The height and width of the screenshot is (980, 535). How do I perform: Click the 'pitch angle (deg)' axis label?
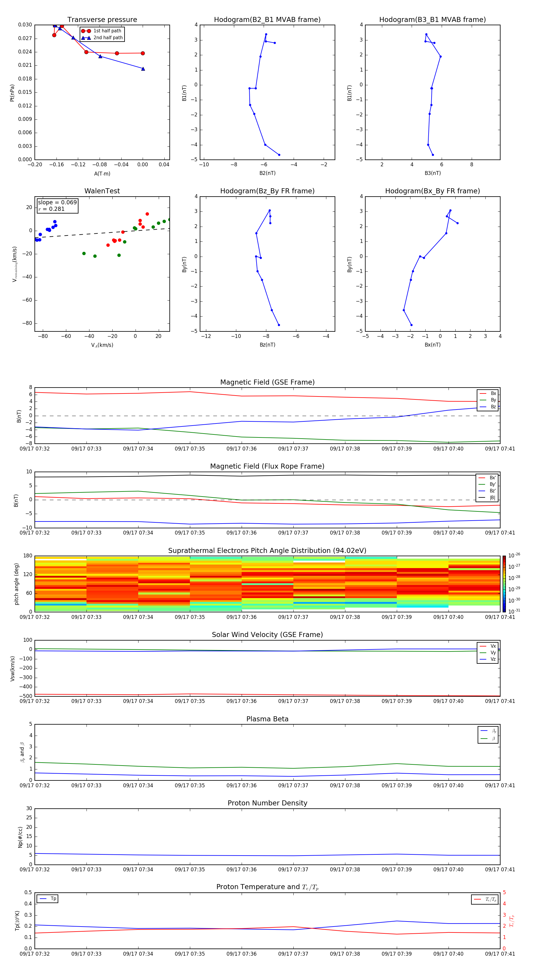16,584
